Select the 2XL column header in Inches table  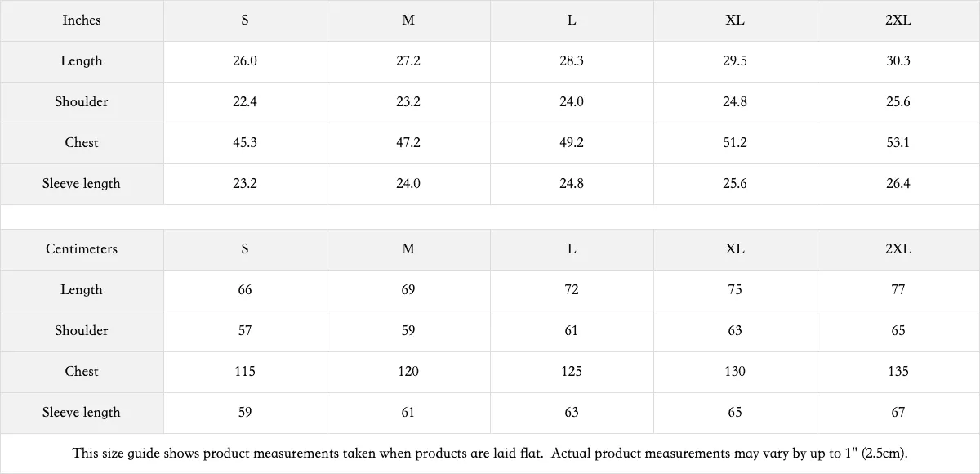pyautogui.click(x=898, y=20)
